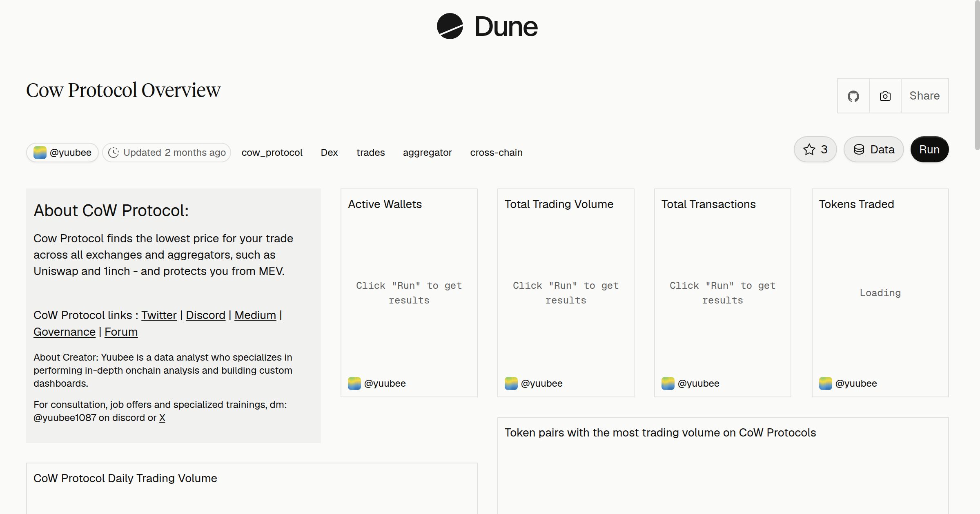The image size is (980, 514).
Task: Click the black Run button
Action: [x=929, y=149]
